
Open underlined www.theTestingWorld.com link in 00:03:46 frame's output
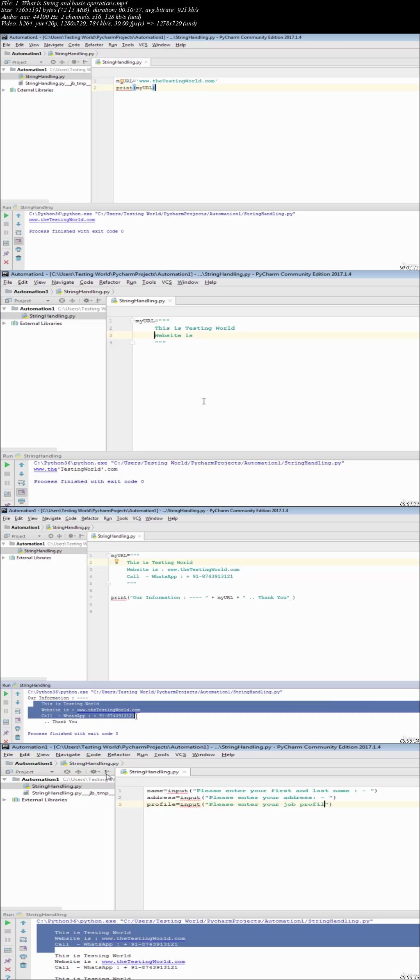143,961
